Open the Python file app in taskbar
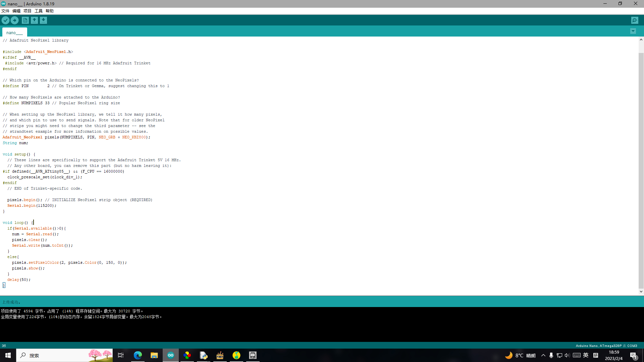This screenshot has width=644, height=362. click(x=204, y=355)
